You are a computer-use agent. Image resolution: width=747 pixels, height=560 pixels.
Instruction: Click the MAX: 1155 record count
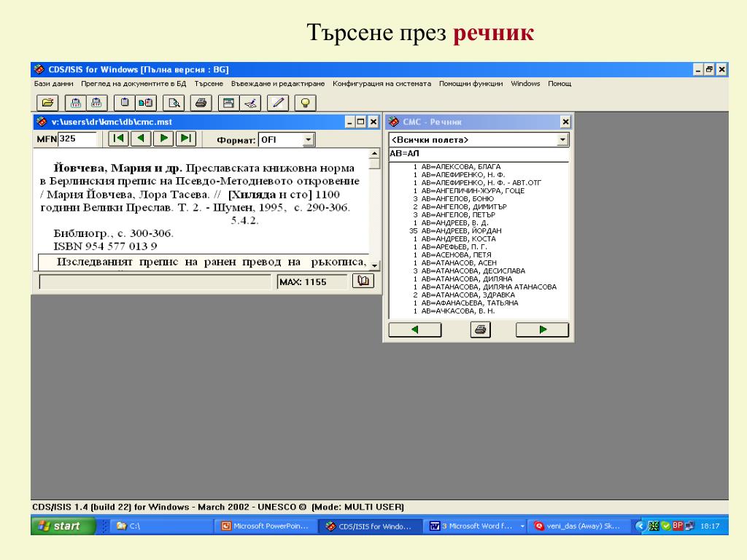click(x=311, y=282)
